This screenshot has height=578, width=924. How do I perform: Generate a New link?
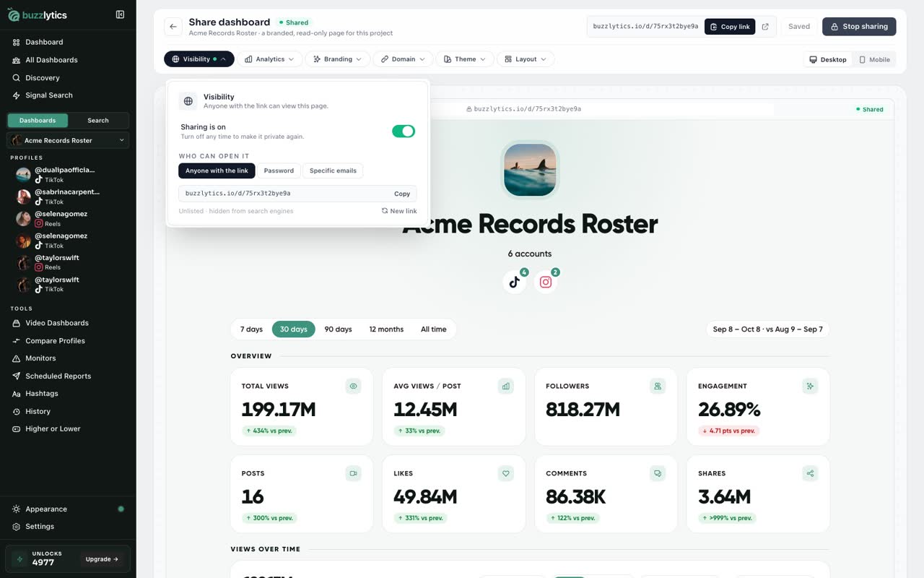399,211
